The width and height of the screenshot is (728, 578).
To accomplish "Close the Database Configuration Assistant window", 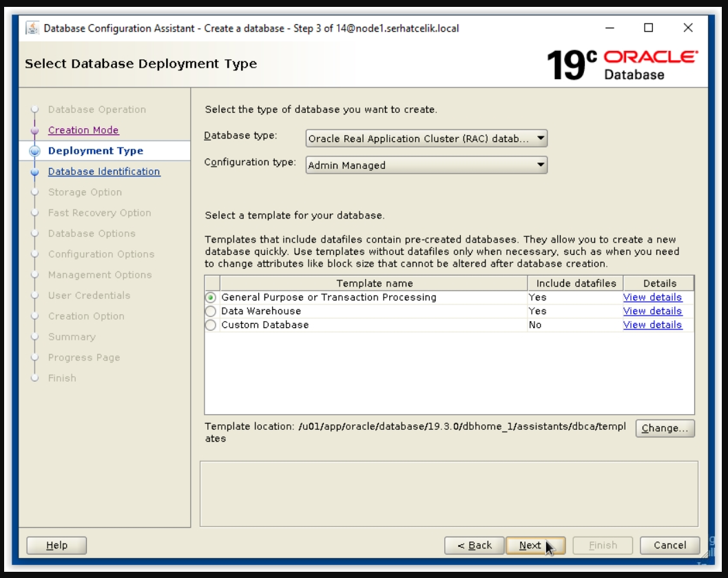I will (x=688, y=28).
